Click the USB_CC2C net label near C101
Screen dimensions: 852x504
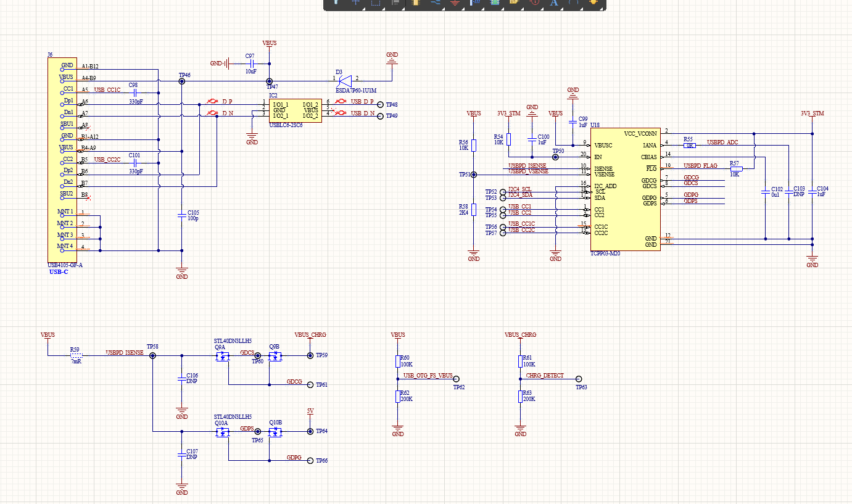[x=107, y=160]
